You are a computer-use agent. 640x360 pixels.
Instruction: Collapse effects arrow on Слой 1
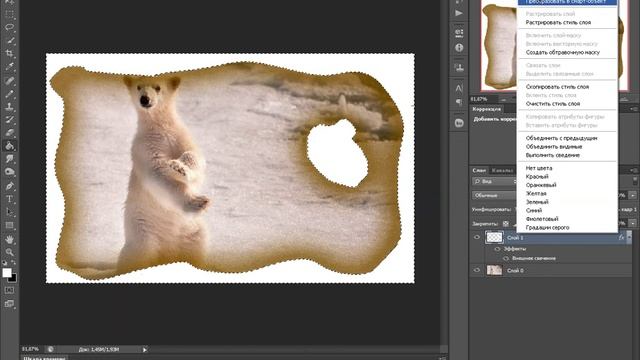point(629,237)
